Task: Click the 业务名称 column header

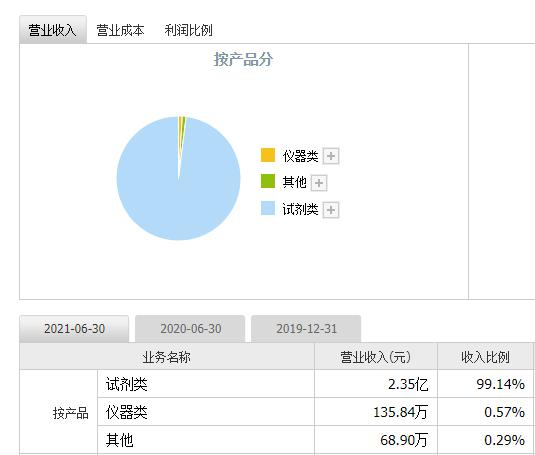Action: click(x=167, y=357)
